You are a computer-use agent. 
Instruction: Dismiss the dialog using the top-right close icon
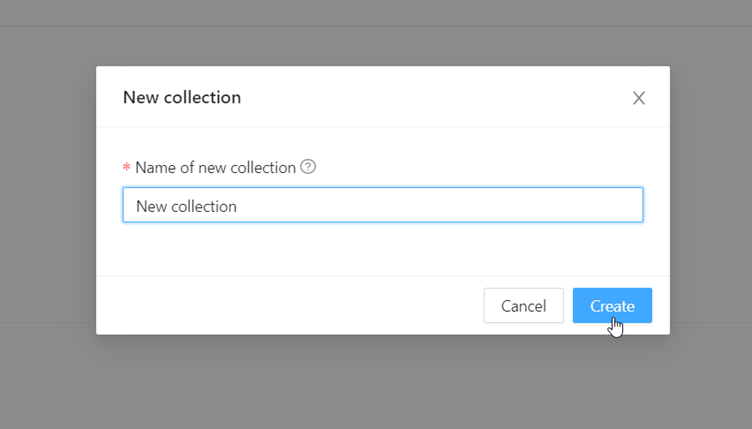click(639, 98)
